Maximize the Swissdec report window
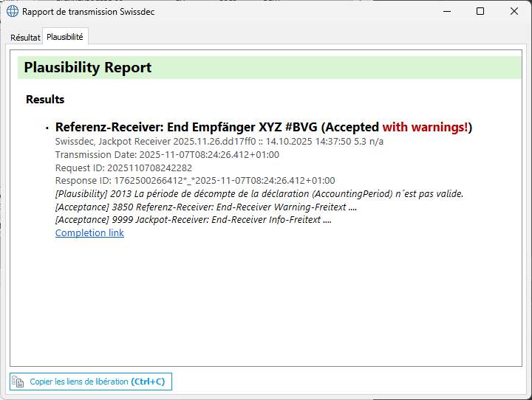Viewport: 532px width, 400px height. pos(480,12)
